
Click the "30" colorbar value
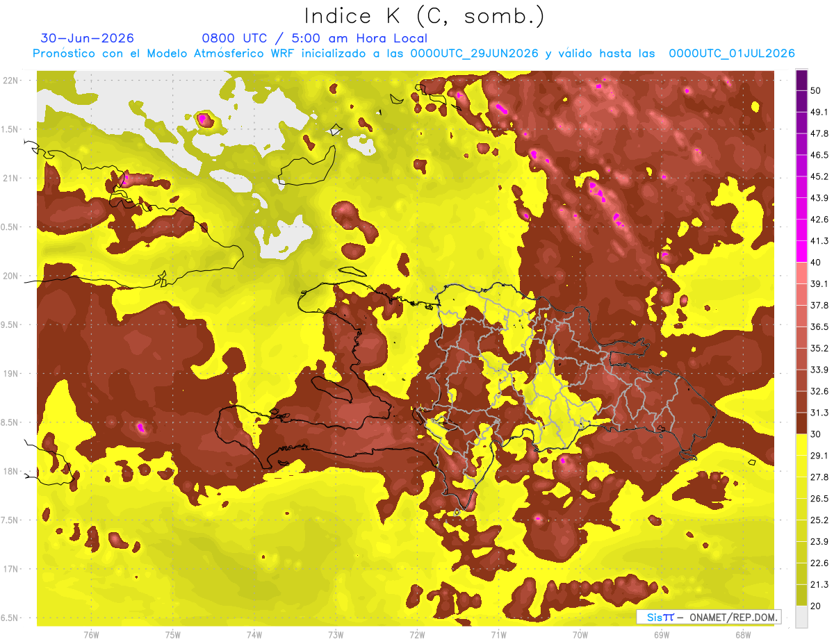click(x=817, y=434)
